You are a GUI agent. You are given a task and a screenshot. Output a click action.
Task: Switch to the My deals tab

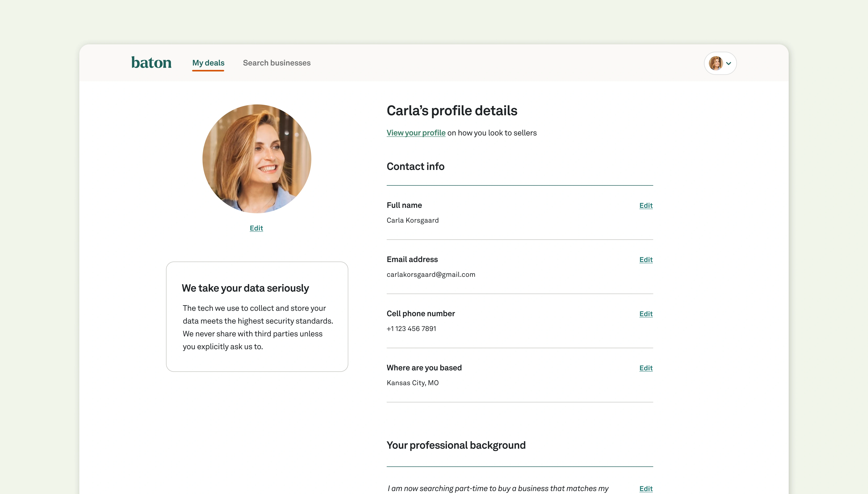pyautogui.click(x=208, y=63)
